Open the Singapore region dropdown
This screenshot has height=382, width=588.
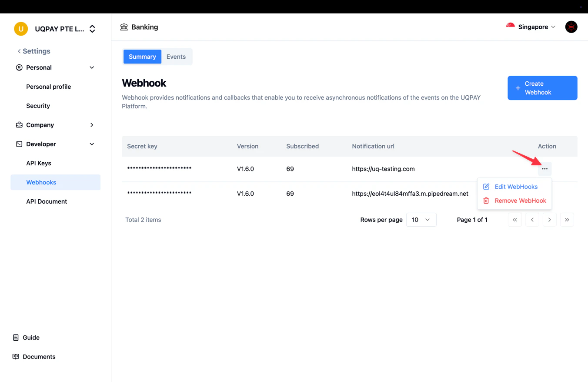coord(530,27)
